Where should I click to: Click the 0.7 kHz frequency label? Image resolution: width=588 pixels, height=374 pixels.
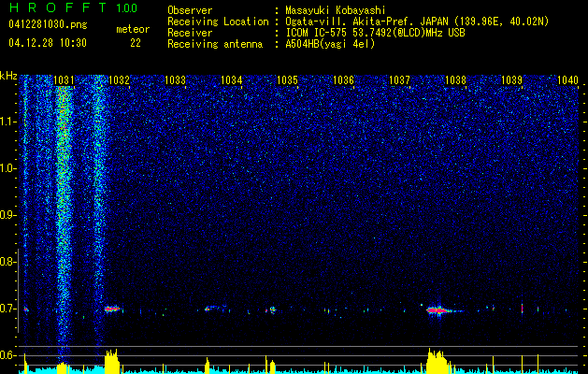pos(7,309)
